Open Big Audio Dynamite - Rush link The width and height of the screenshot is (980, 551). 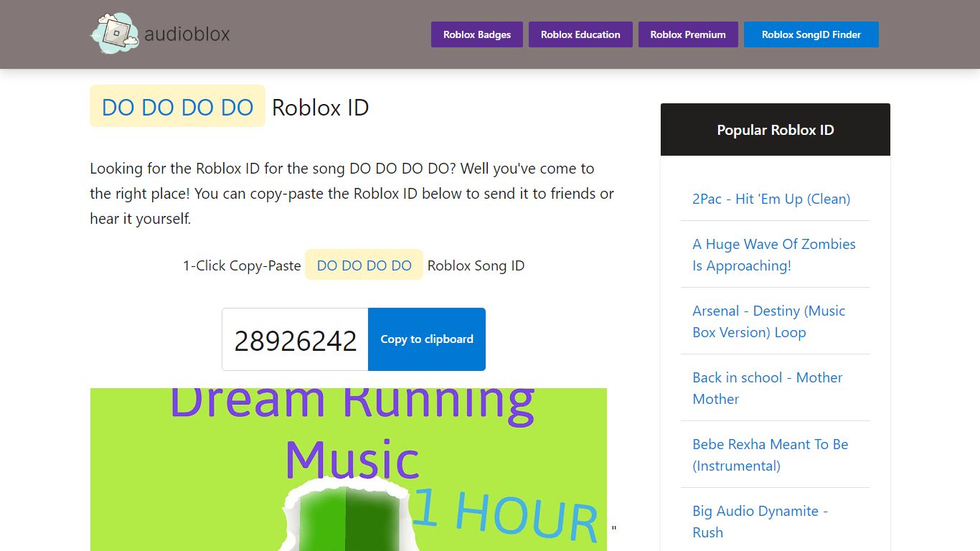pos(760,522)
